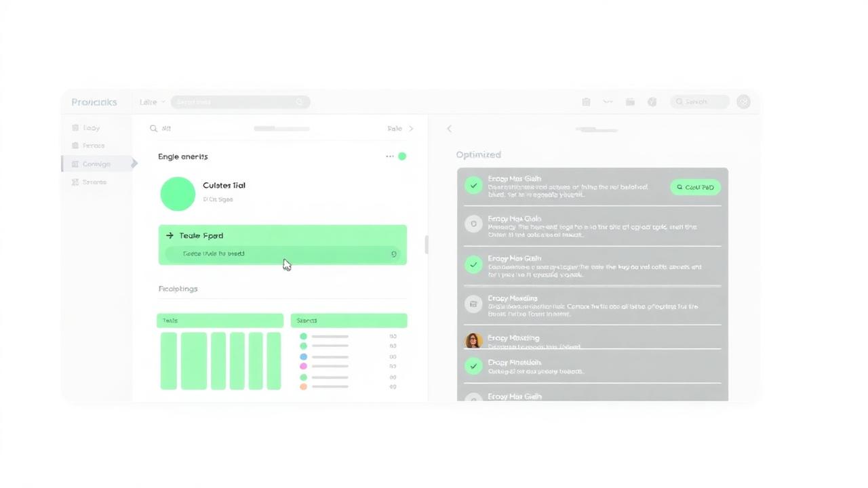Click the magnifier inside the top-left search pill
The width and height of the screenshot is (868, 488).
pos(299,102)
